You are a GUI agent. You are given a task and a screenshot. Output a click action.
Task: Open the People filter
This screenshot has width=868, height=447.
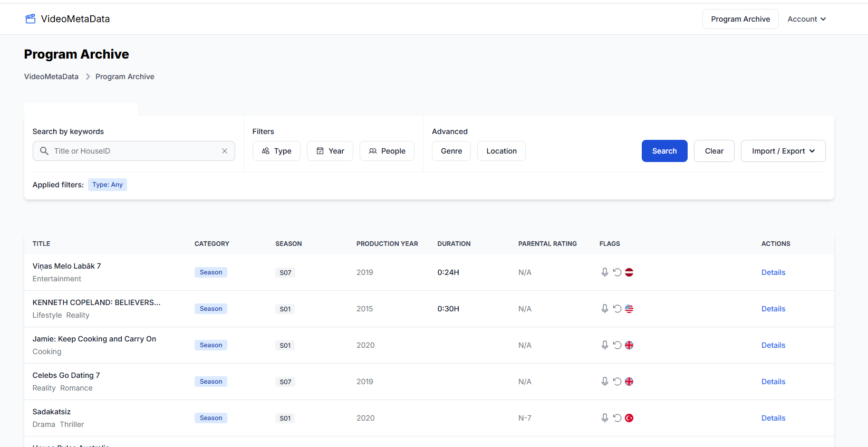point(387,151)
